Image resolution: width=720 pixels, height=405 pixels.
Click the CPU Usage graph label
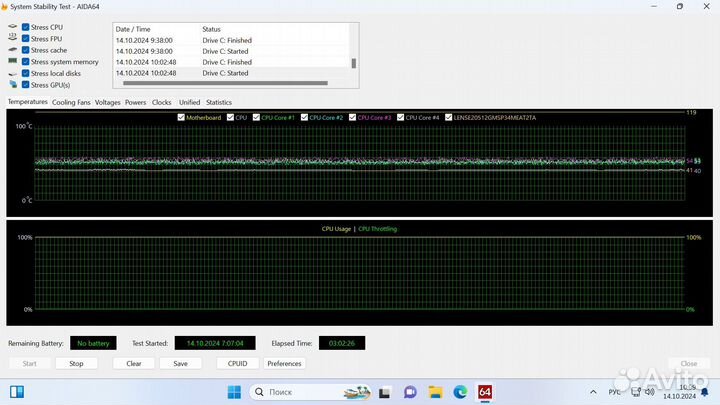point(336,229)
